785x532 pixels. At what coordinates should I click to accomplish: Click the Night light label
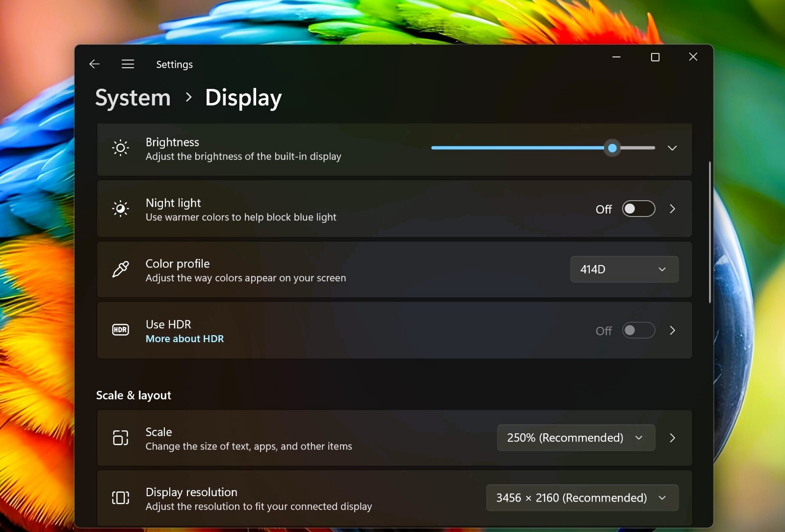173,203
